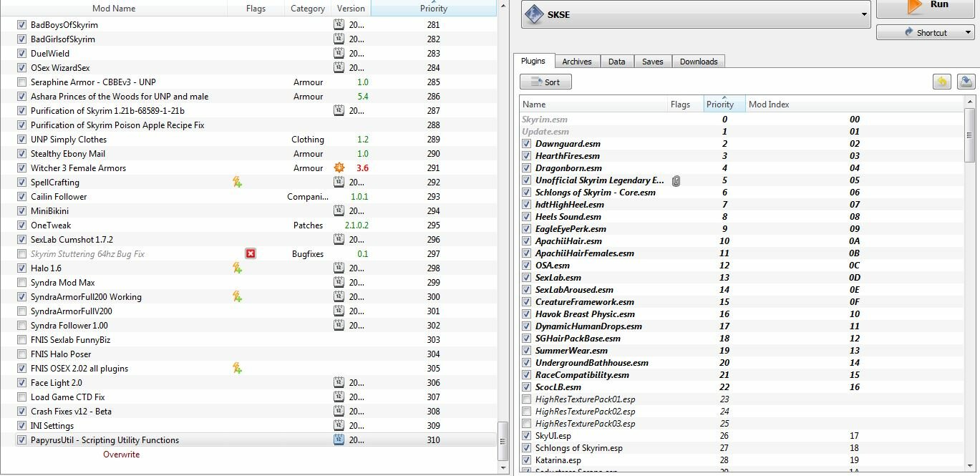Click the version date icon of BadGirlsofSkyrim
Screen dimensions: 980x476
coord(339,39)
